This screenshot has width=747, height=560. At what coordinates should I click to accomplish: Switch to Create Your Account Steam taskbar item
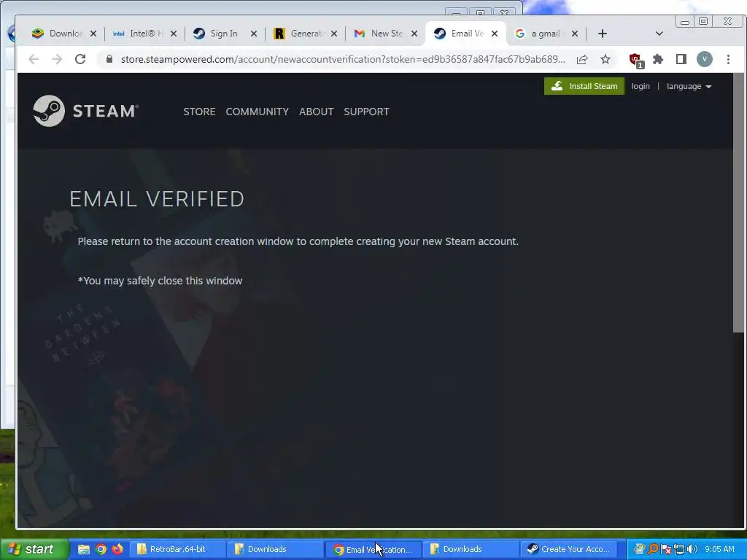click(x=568, y=549)
